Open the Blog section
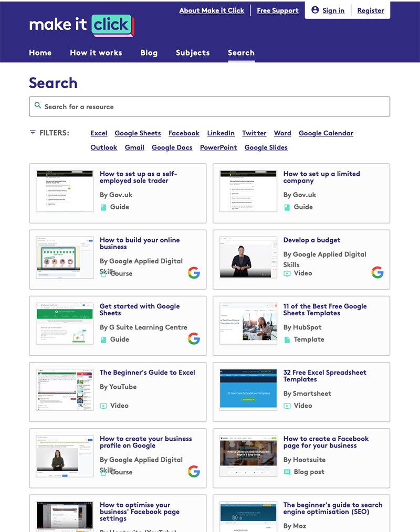The image size is (420, 532). tap(149, 52)
